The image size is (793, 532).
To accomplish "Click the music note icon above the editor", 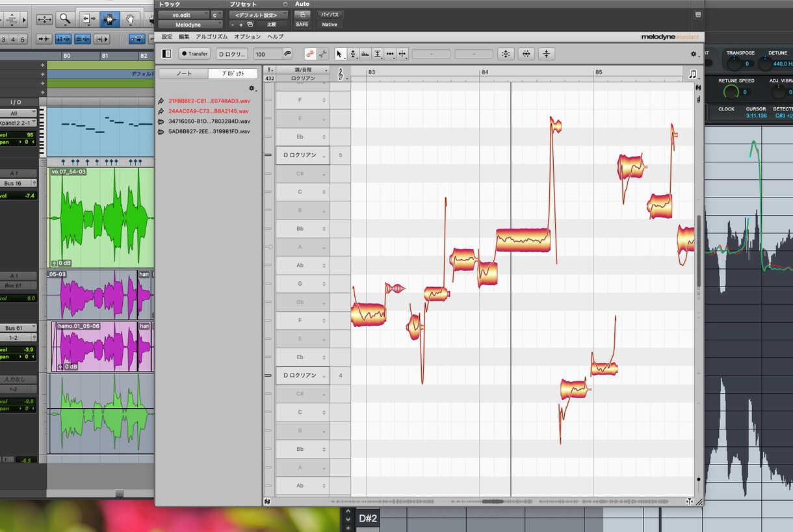I will (693, 74).
